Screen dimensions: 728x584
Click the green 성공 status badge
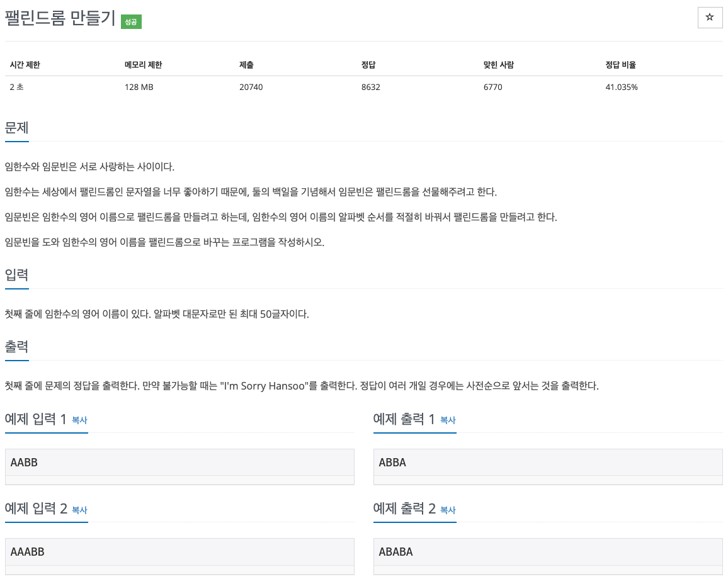(x=131, y=22)
